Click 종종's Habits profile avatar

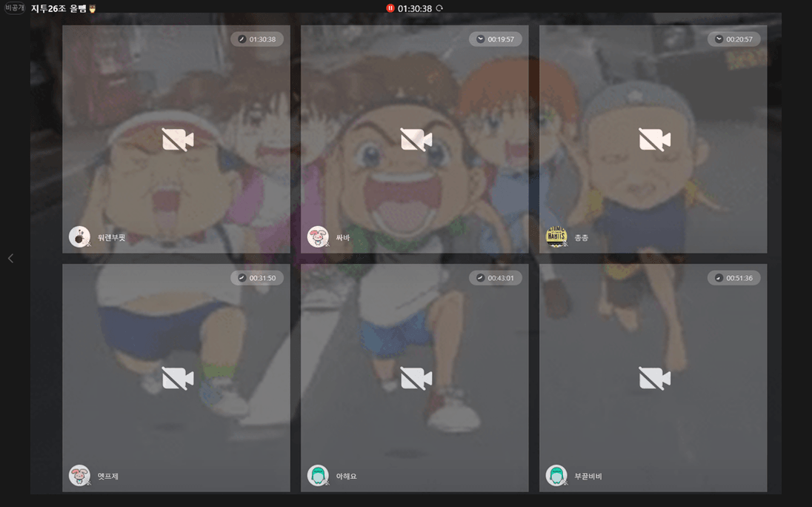tap(556, 236)
